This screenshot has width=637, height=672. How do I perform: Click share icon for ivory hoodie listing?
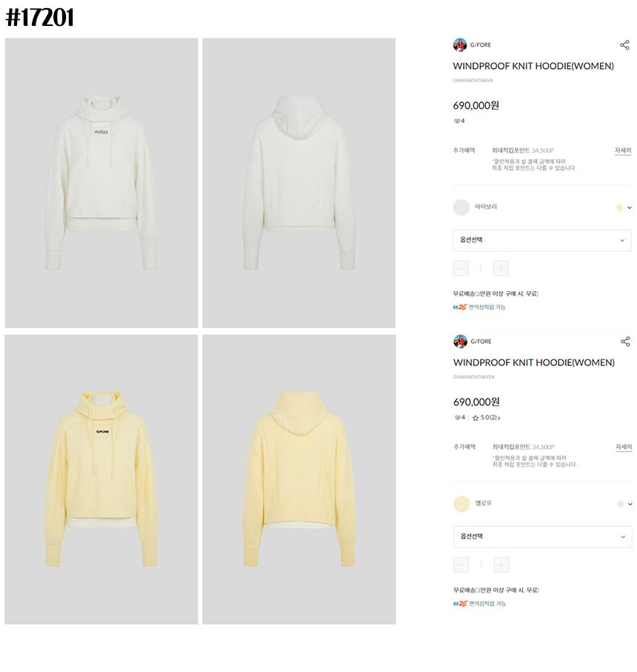[624, 45]
